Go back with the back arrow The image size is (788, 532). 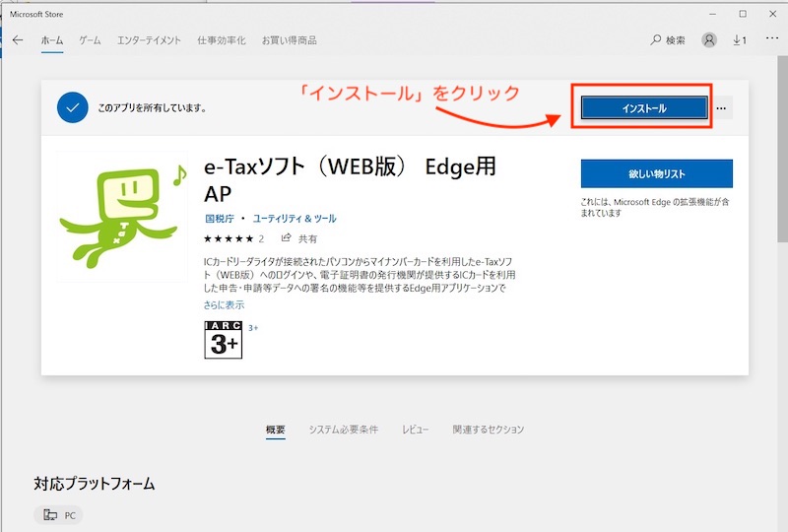[x=18, y=40]
